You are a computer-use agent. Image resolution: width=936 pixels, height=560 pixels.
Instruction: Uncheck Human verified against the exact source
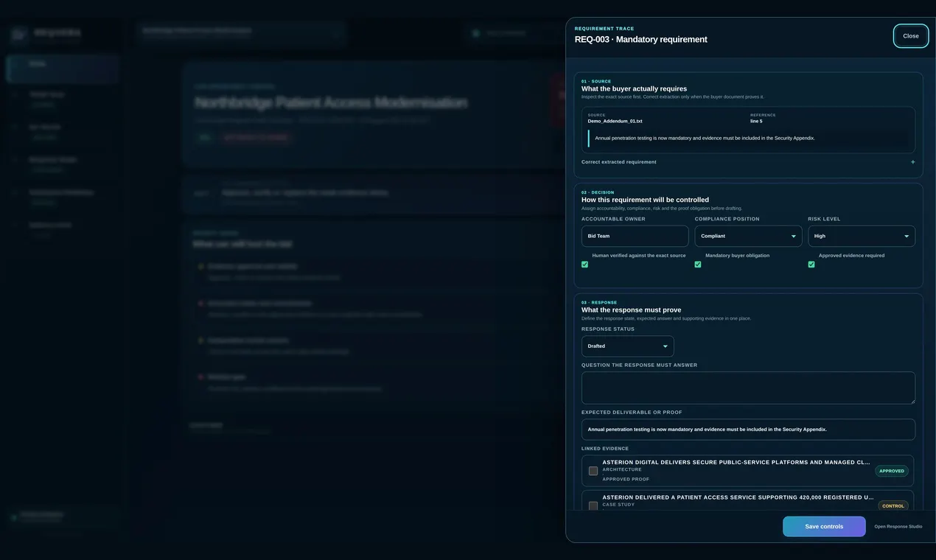point(585,265)
